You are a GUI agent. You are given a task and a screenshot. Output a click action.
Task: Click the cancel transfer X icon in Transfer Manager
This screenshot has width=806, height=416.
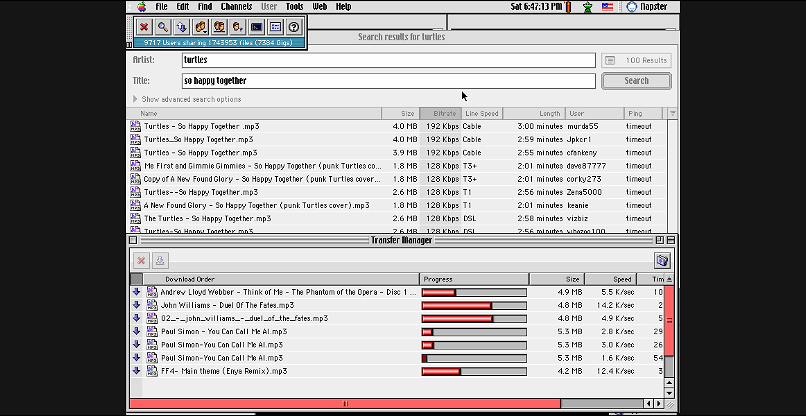click(x=141, y=260)
